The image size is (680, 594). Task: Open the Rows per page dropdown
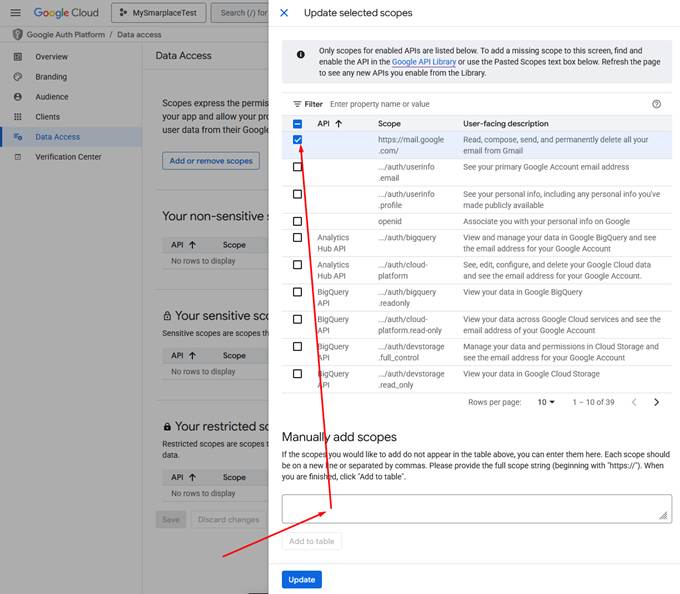(x=546, y=402)
